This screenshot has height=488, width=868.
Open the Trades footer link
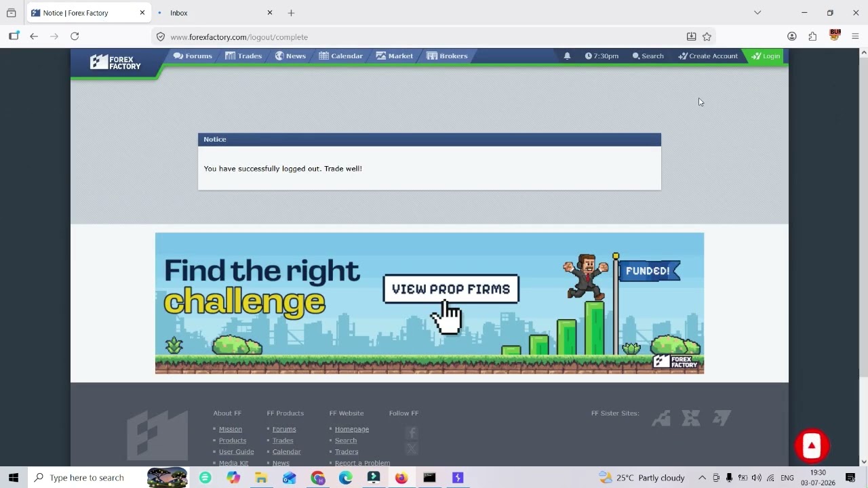pyautogui.click(x=283, y=441)
